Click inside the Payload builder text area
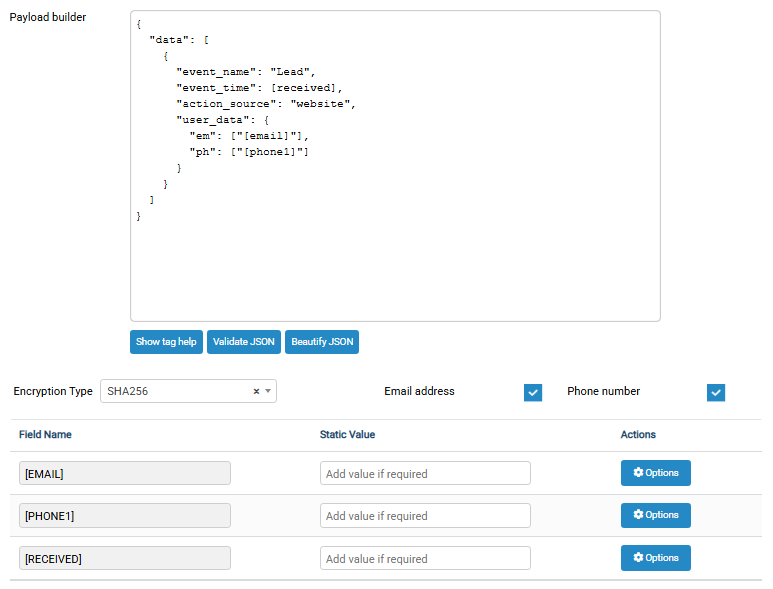 tap(395, 166)
